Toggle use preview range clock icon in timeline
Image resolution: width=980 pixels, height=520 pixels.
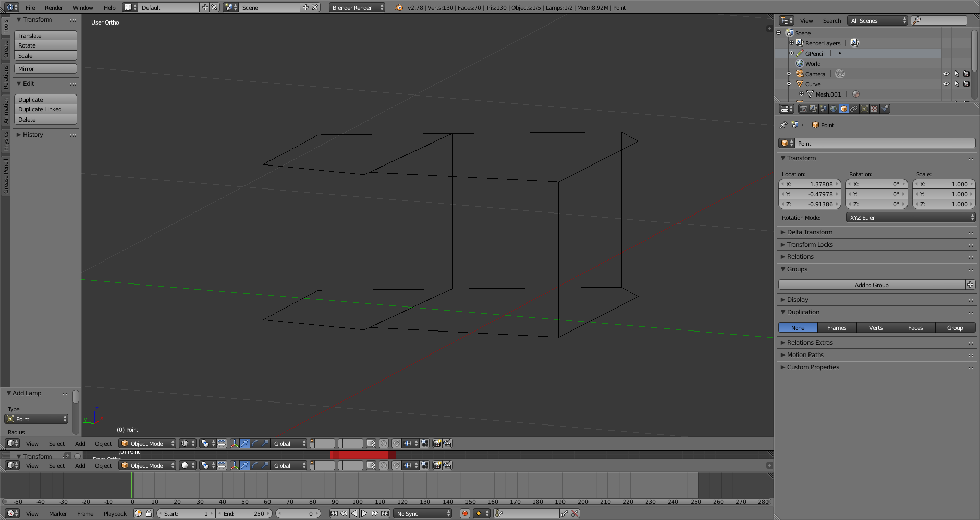[x=138, y=513]
